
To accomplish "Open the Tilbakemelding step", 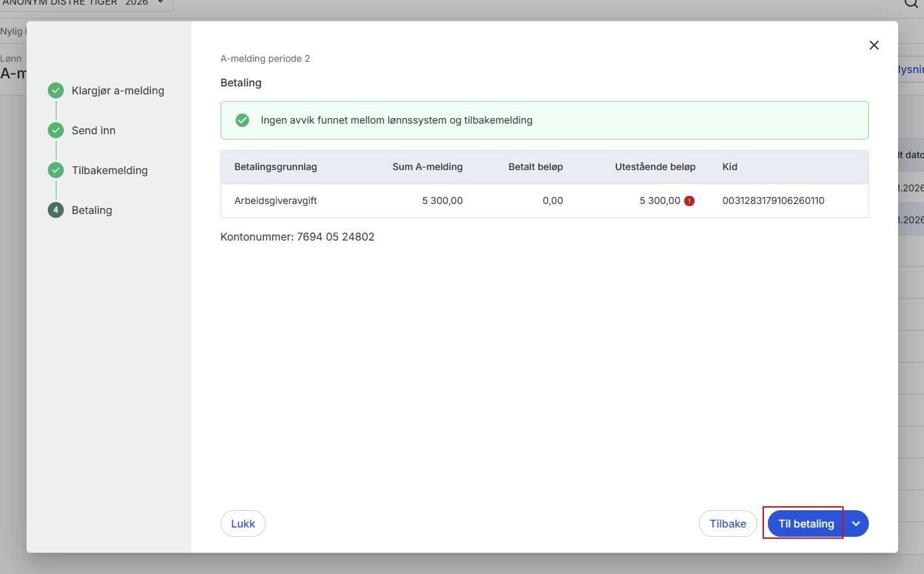I will point(110,171).
